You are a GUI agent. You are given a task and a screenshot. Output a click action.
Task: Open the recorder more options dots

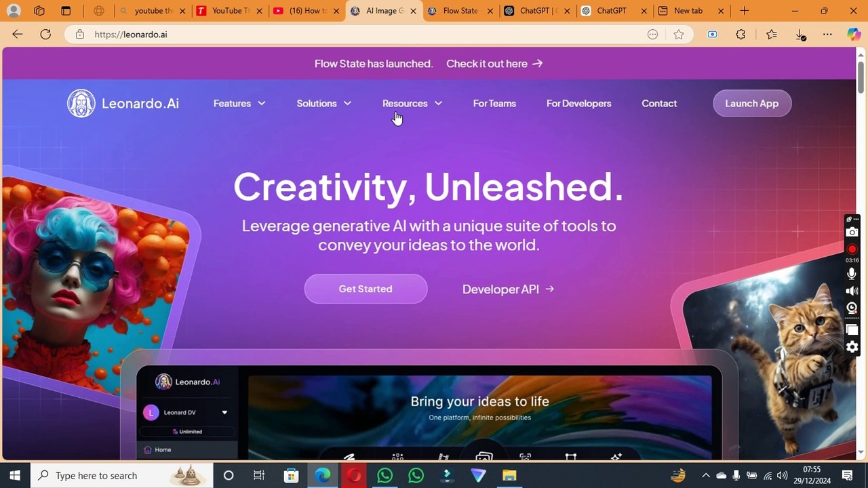tap(855, 220)
